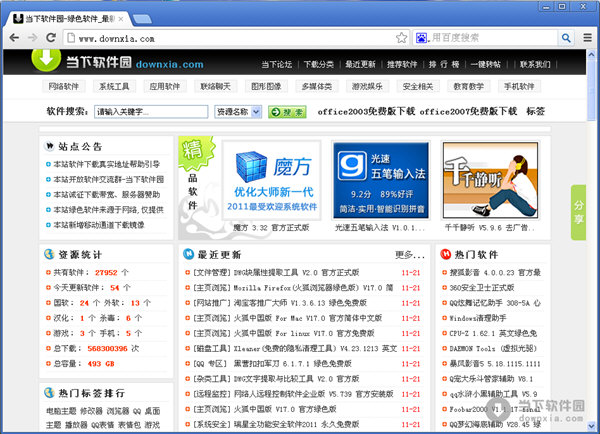600x434 pixels.
Task: Open 联系我们 in the top navigation
Action: pos(535,64)
